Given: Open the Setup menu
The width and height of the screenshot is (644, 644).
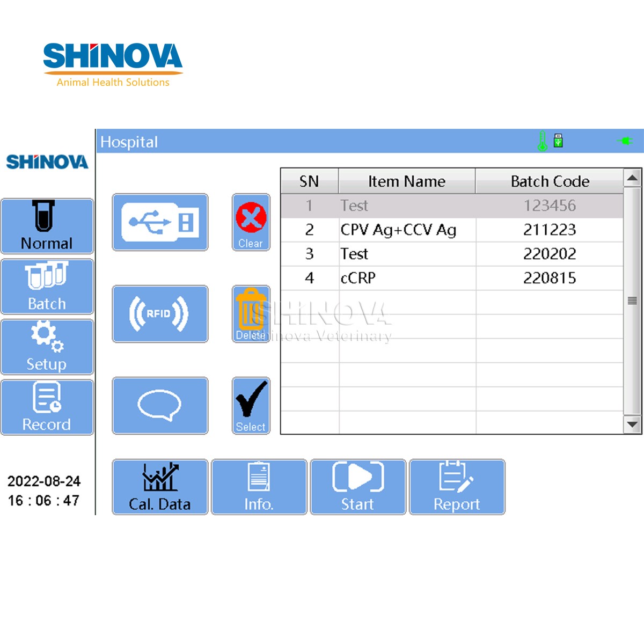Looking at the screenshot, I should [47, 347].
